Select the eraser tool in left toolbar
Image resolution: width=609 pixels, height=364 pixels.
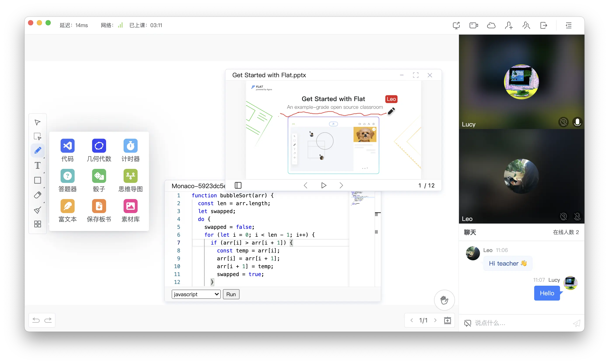pyautogui.click(x=38, y=195)
